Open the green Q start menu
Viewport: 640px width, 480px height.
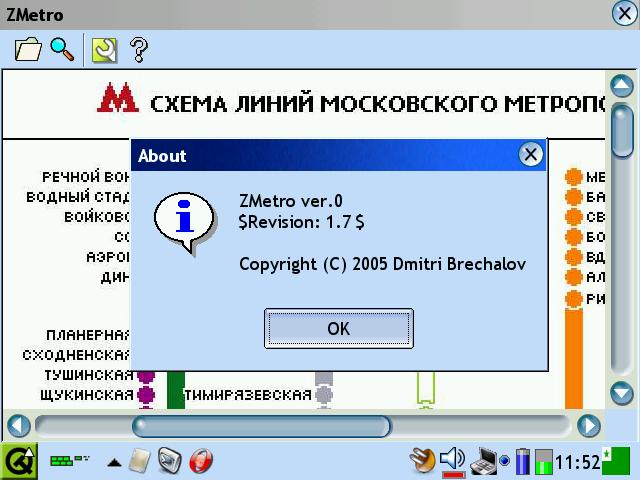point(19,461)
